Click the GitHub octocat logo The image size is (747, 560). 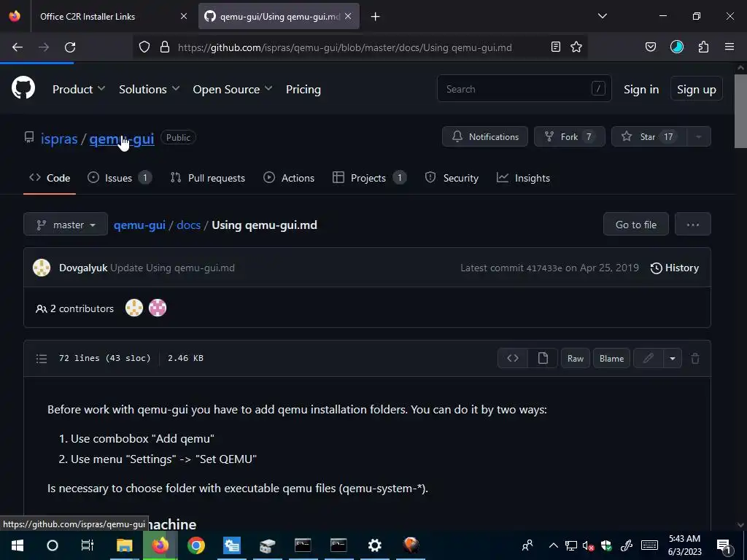pyautogui.click(x=23, y=87)
